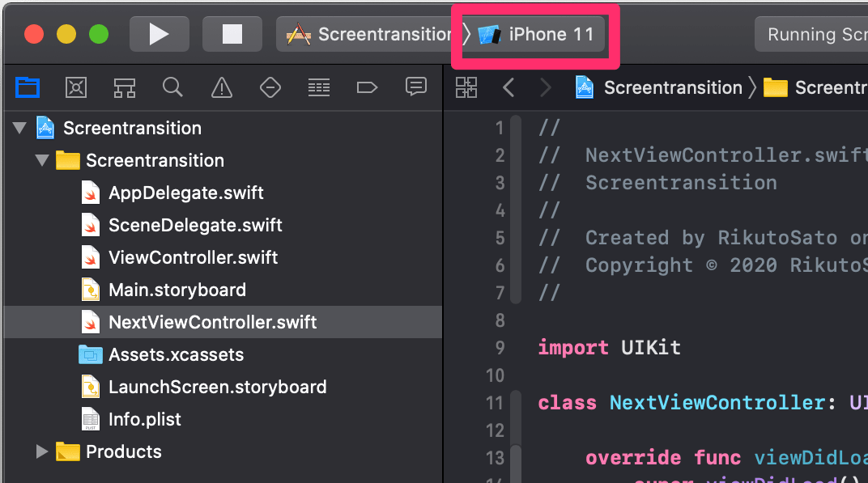868x483 pixels.
Task: Navigate back with the editor back chevron
Action: [508, 87]
